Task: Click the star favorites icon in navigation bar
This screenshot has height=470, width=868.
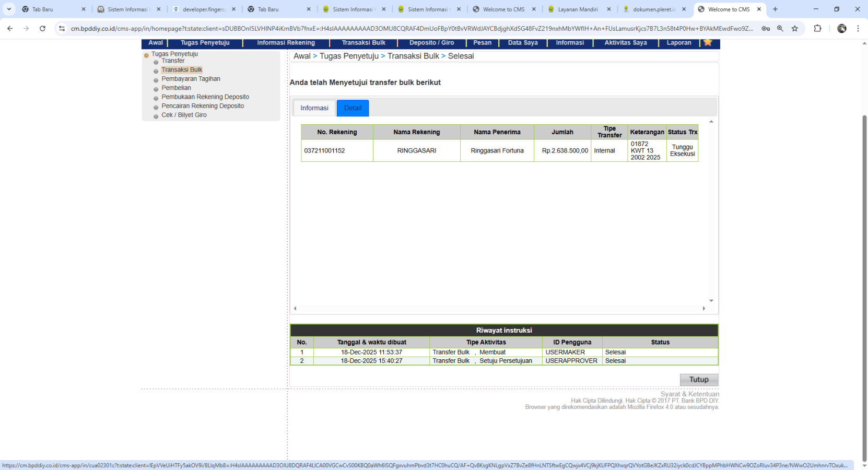Action: pos(708,43)
